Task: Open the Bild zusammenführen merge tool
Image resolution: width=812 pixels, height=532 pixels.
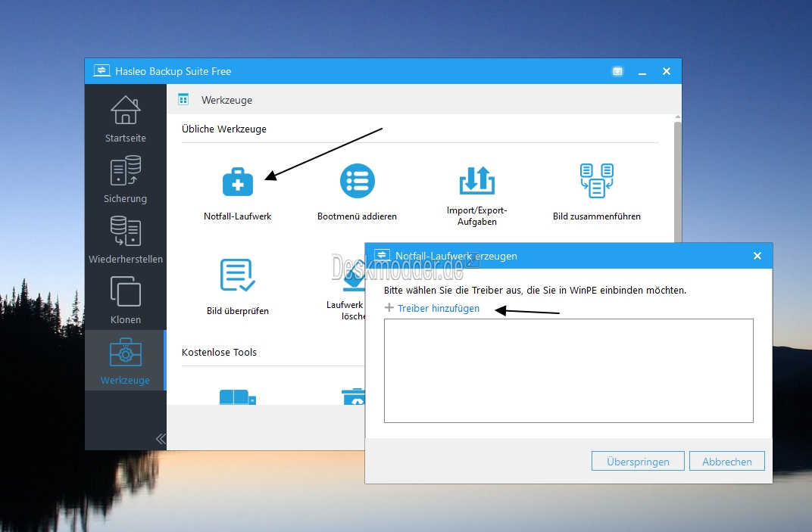Action: [x=597, y=192]
